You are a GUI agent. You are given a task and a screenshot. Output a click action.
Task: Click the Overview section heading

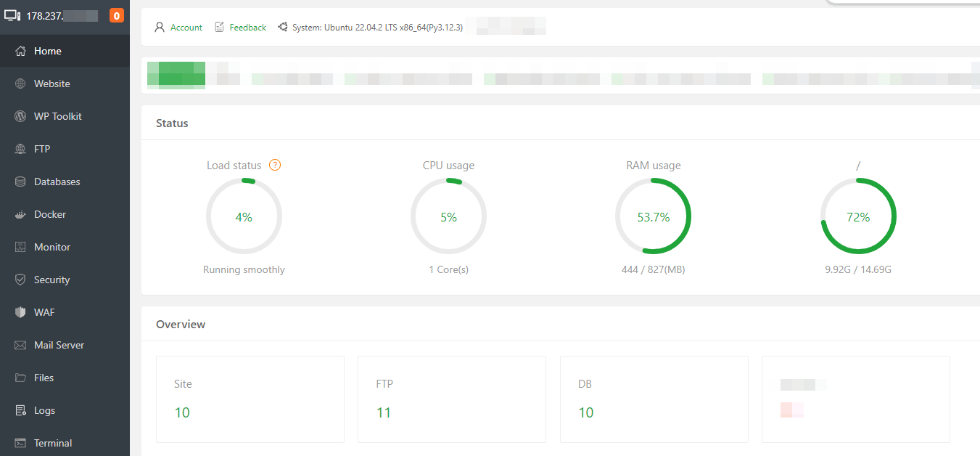(x=181, y=325)
